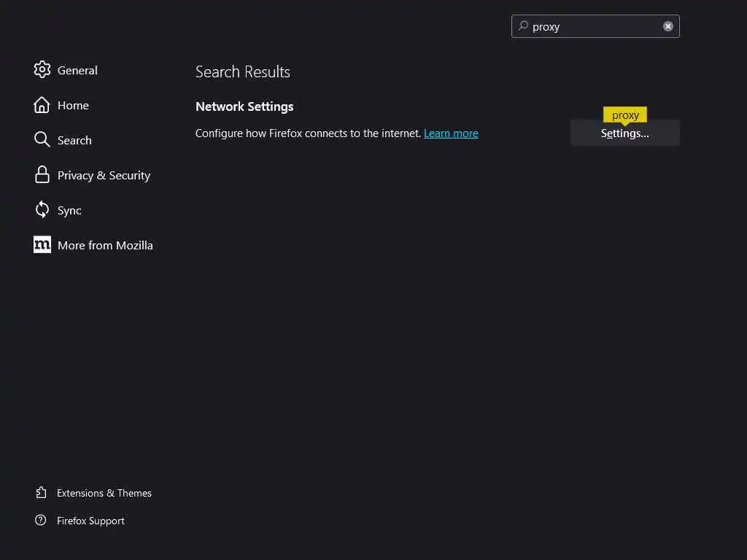Click the Extensions puzzle piece icon

pyautogui.click(x=41, y=493)
